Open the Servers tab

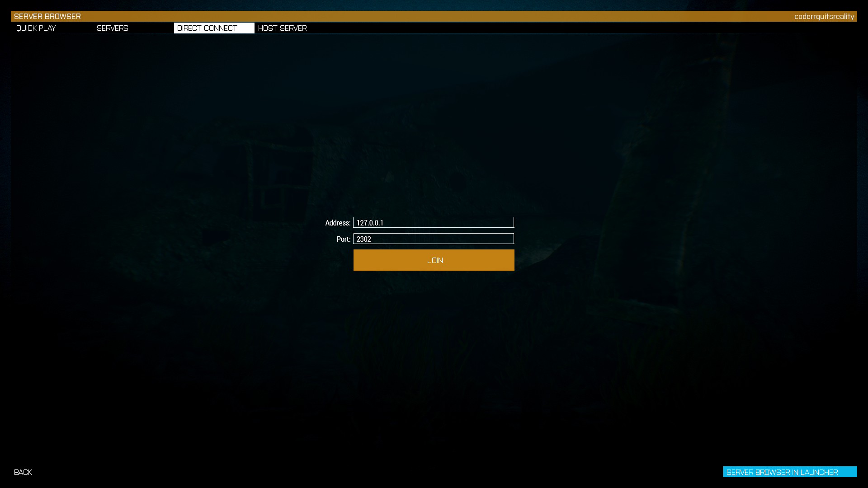click(x=133, y=28)
